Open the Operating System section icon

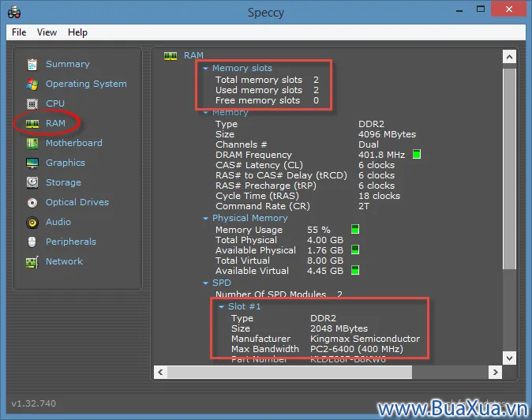coord(32,84)
